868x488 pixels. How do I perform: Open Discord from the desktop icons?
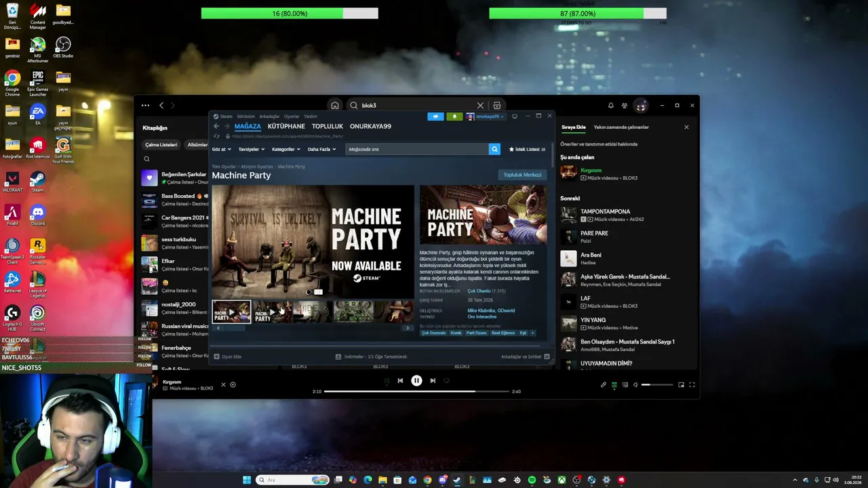(x=37, y=216)
